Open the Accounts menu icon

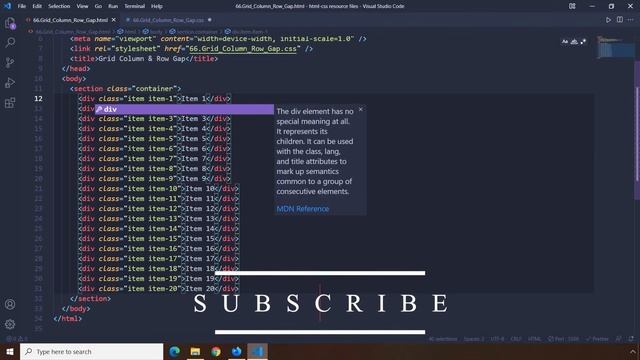pyautogui.click(x=10, y=304)
